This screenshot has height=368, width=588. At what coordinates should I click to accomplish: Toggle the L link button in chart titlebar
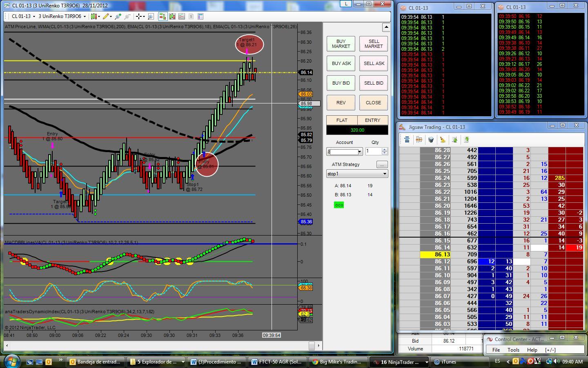pyautogui.click(x=346, y=4)
